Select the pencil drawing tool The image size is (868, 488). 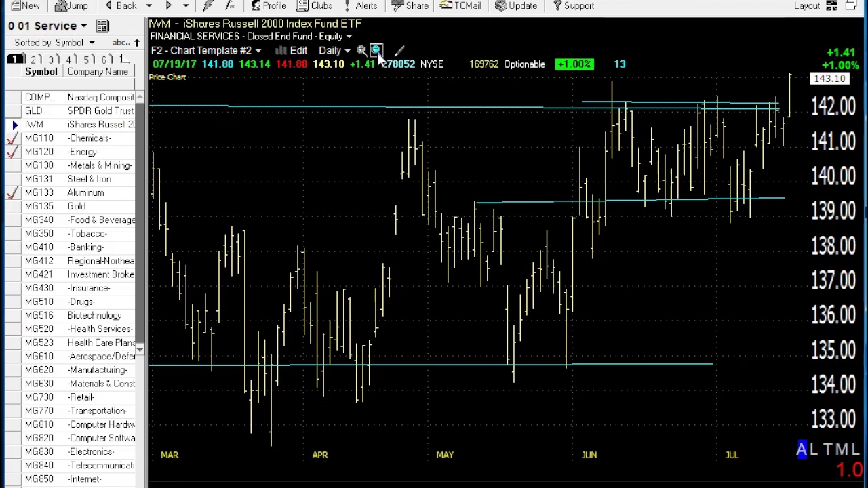(399, 51)
